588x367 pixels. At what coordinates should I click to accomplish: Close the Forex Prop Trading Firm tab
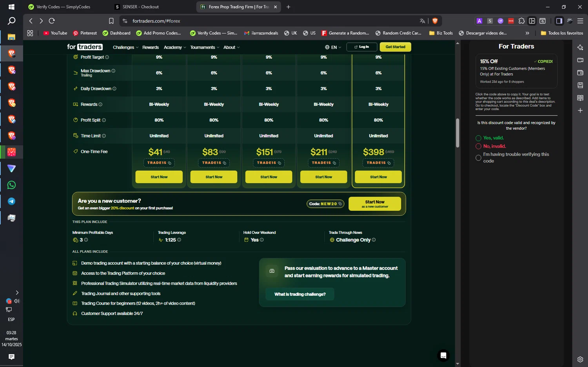[275, 7]
